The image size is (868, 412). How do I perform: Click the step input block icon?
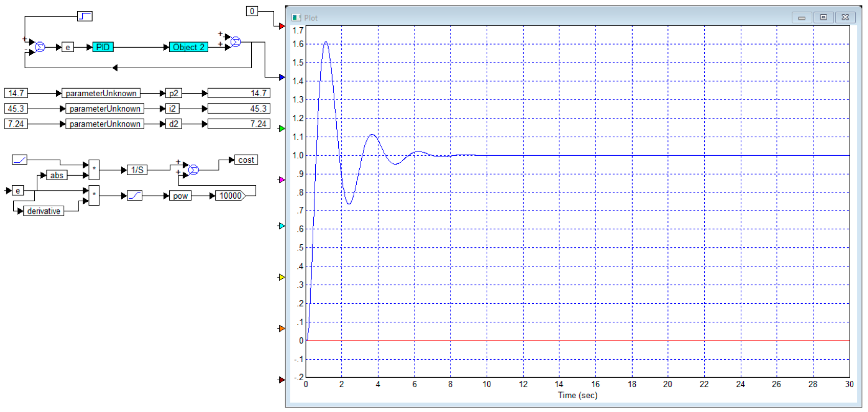(85, 16)
